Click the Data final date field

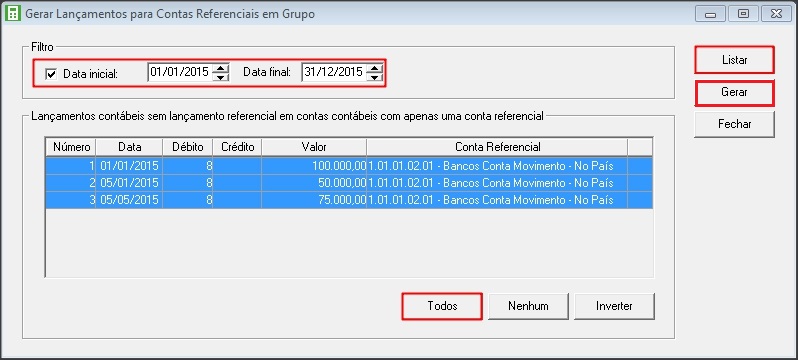333,72
